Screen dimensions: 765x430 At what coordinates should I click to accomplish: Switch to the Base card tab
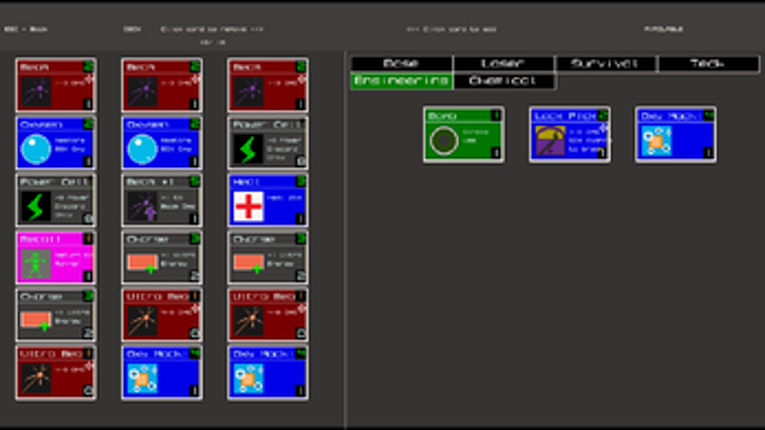point(401,64)
